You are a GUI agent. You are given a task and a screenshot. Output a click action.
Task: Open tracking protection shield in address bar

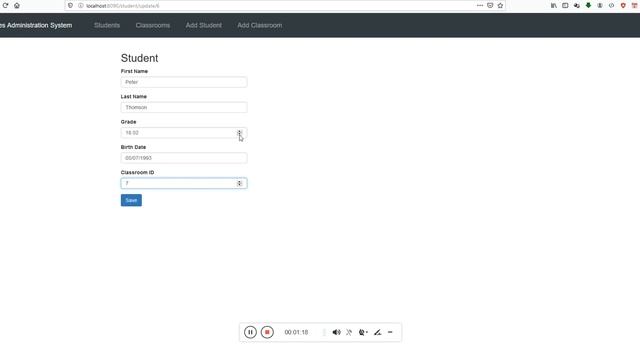[71, 6]
